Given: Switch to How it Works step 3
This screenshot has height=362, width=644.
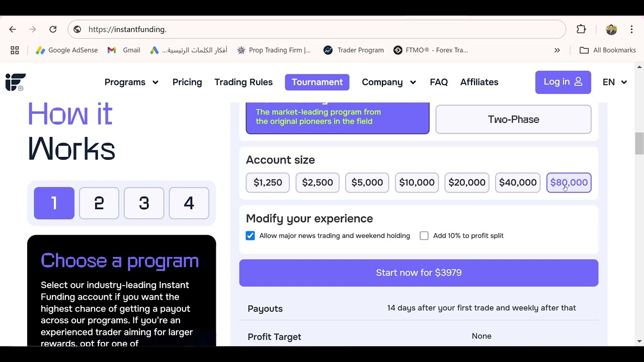Looking at the screenshot, I should coord(144,203).
